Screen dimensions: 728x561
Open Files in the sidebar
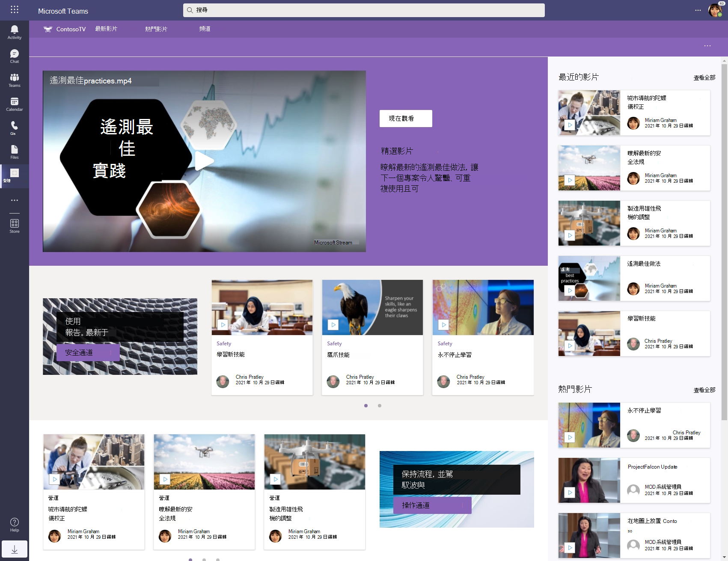tap(14, 152)
